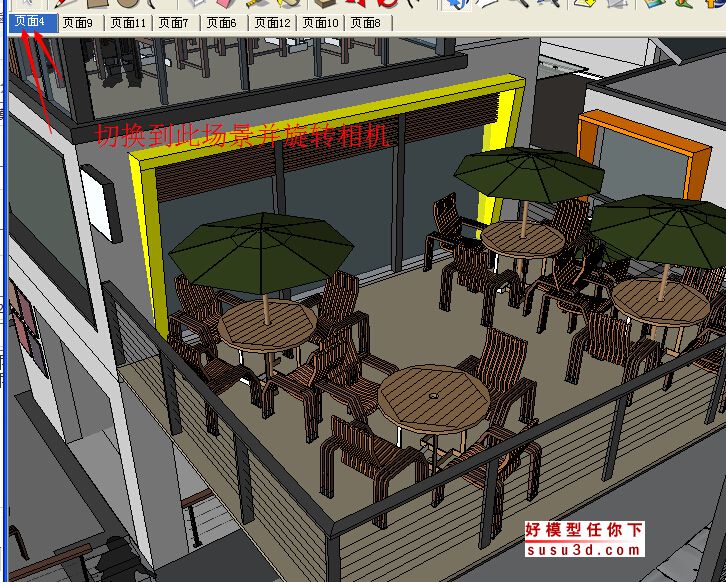Switch to scene tab 页面4

click(33, 23)
